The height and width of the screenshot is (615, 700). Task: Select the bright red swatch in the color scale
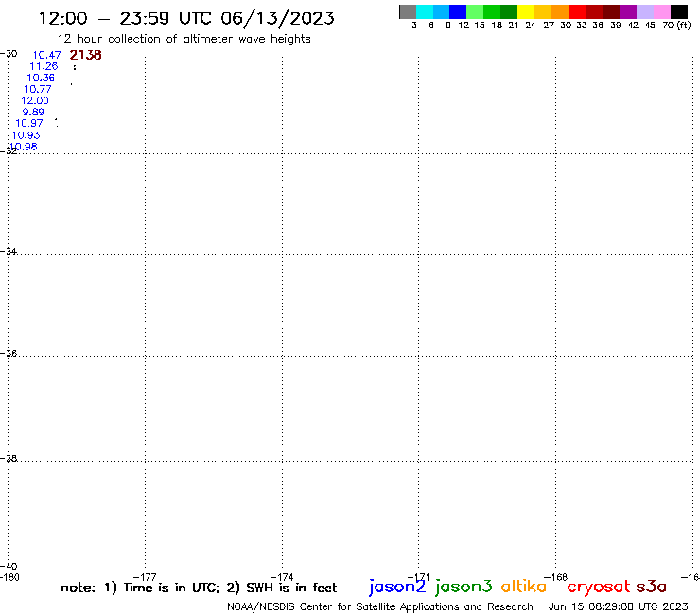(577, 11)
